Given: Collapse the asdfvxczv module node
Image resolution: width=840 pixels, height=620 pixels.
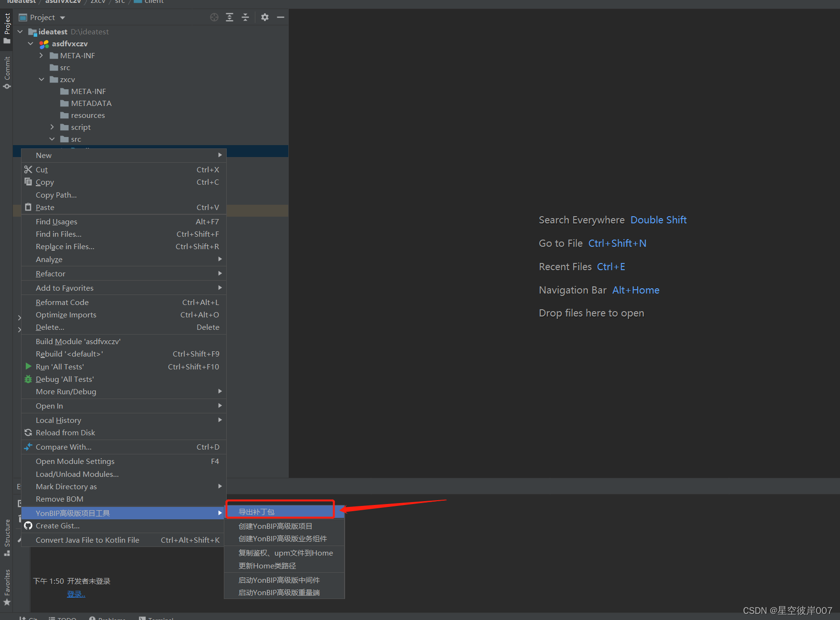Looking at the screenshot, I should coord(31,43).
